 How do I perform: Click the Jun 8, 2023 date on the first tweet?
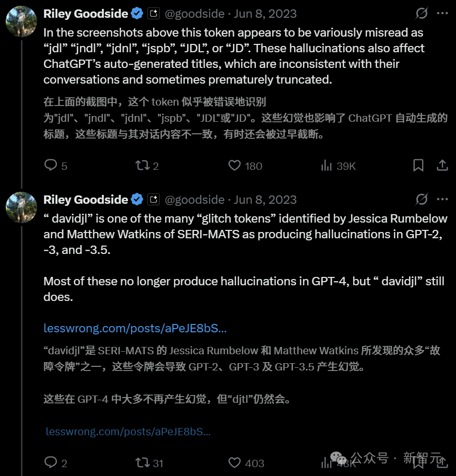tap(265, 14)
